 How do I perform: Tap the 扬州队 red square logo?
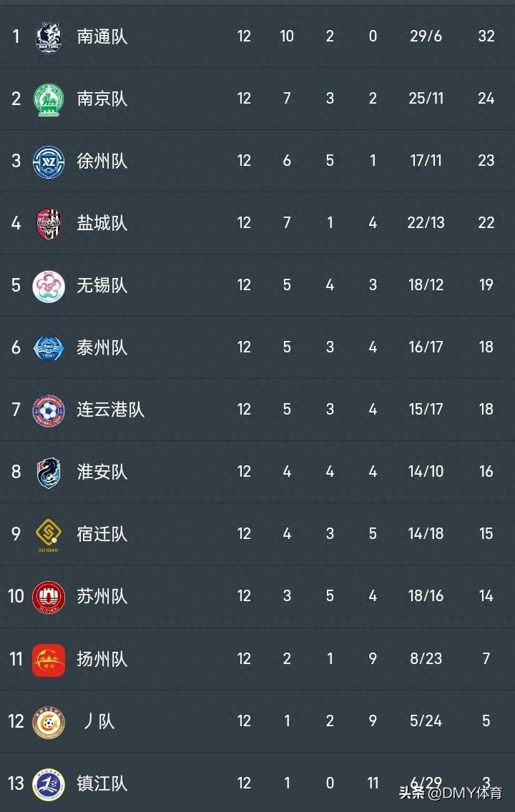49,658
